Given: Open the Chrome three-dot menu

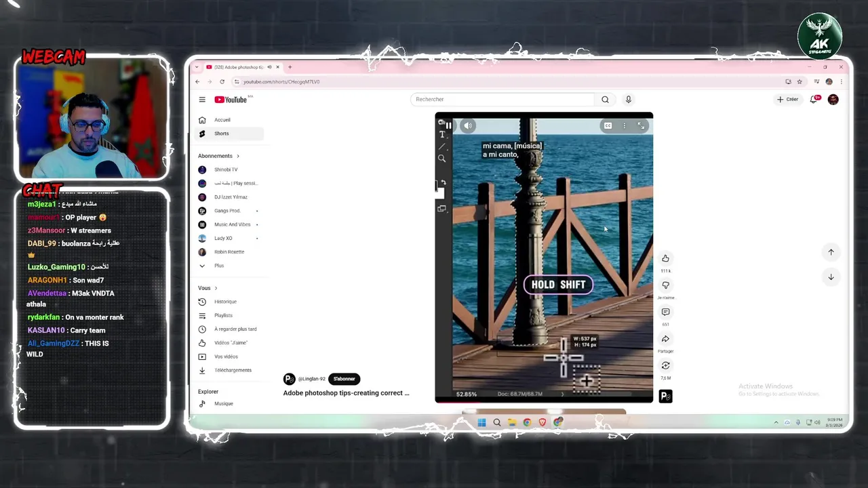Looking at the screenshot, I should [841, 82].
